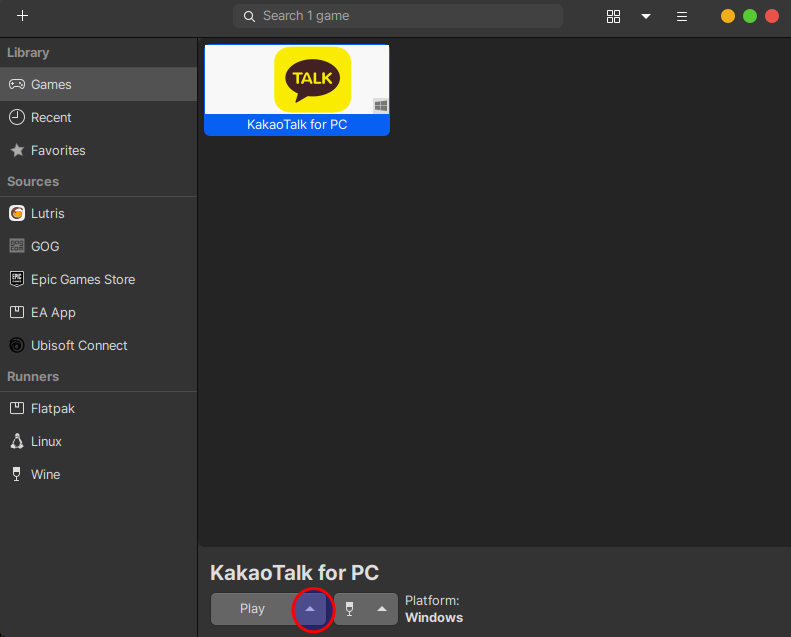The width and height of the screenshot is (791, 637).
Task: Click the plus icon to add game
Action: [22, 16]
